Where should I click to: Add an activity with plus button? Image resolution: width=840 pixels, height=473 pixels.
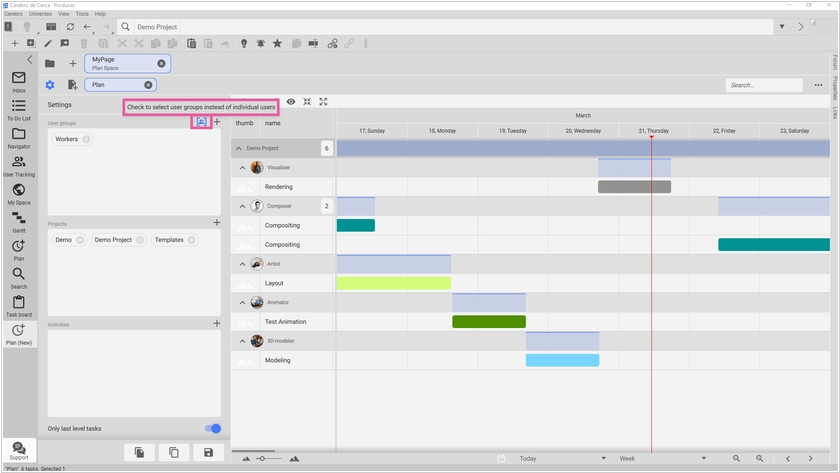pyautogui.click(x=217, y=323)
